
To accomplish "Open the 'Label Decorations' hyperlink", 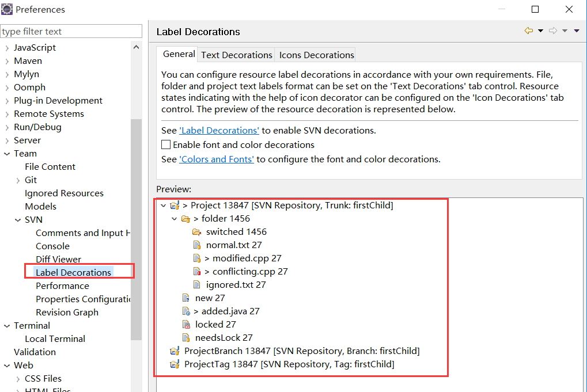I will click(219, 131).
